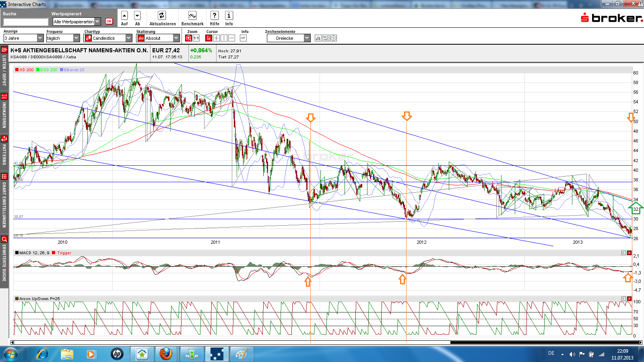
Task: Open Windows Media Player from taskbar
Action: [91, 354]
